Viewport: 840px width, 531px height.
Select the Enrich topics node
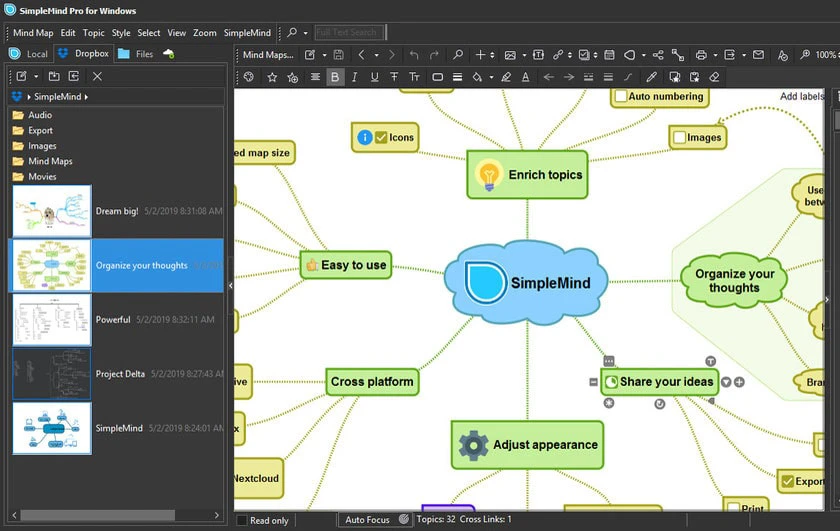pyautogui.click(x=527, y=175)
